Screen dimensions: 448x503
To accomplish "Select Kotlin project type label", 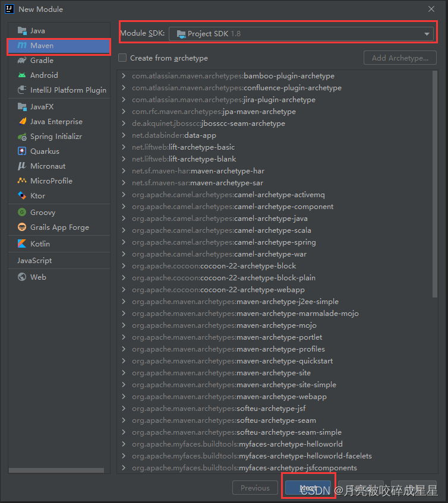I will point(40,244).
